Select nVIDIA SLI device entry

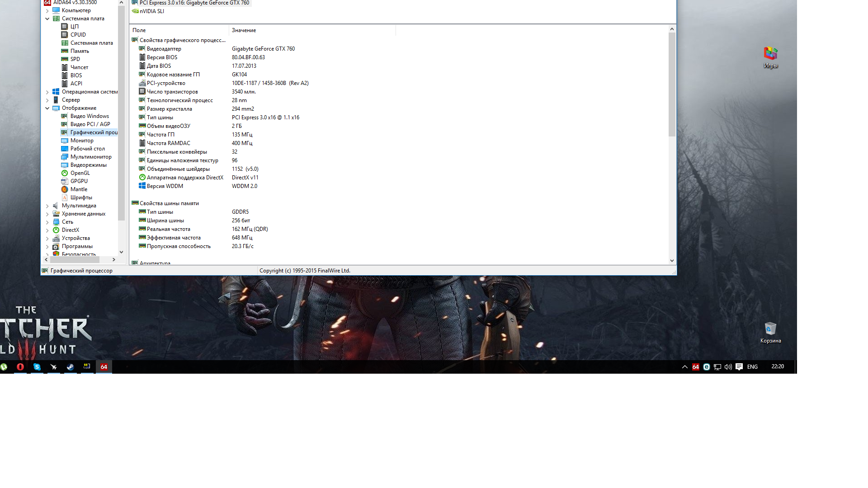click(151, 11)
